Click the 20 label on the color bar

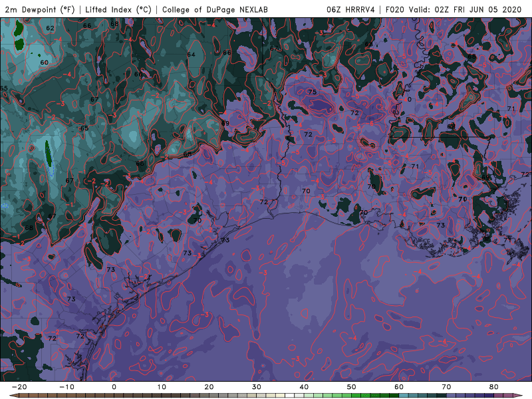click(209, 387)
